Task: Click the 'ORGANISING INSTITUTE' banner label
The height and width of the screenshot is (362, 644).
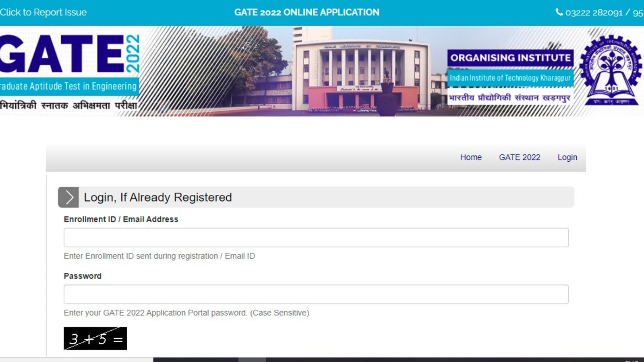Action: point(510,58)
